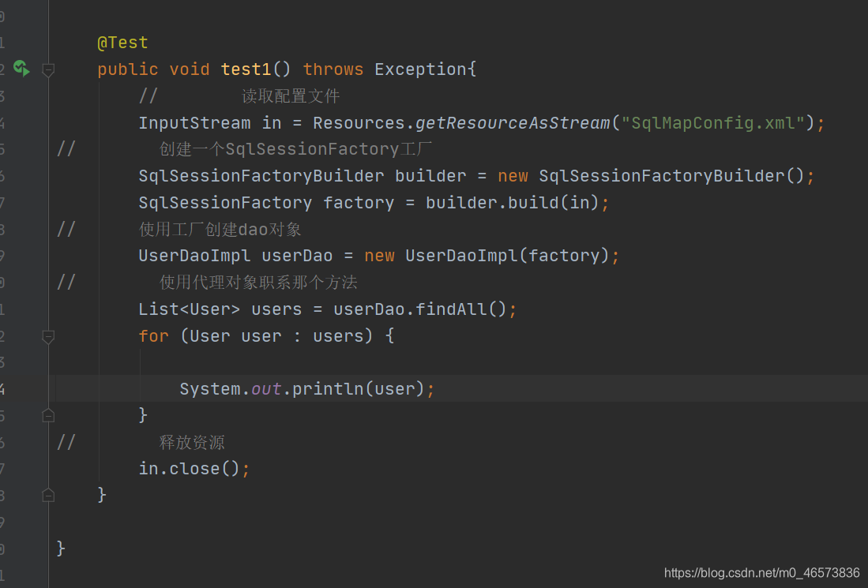This screenshot has width=868, height=588.
Task: Click the public keyword of test1
Action: pyautogui.click(x=127, y=69)
